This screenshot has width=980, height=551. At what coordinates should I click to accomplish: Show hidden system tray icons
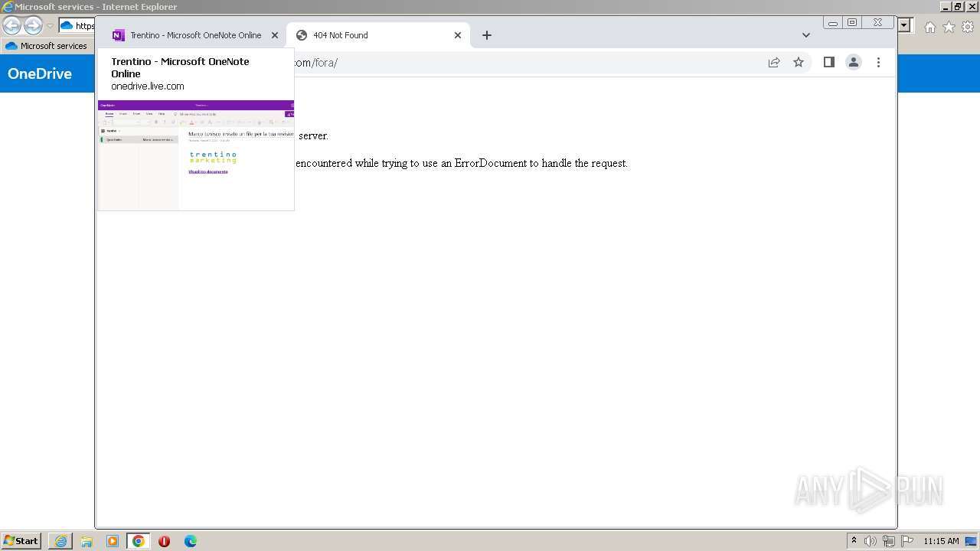854,541
